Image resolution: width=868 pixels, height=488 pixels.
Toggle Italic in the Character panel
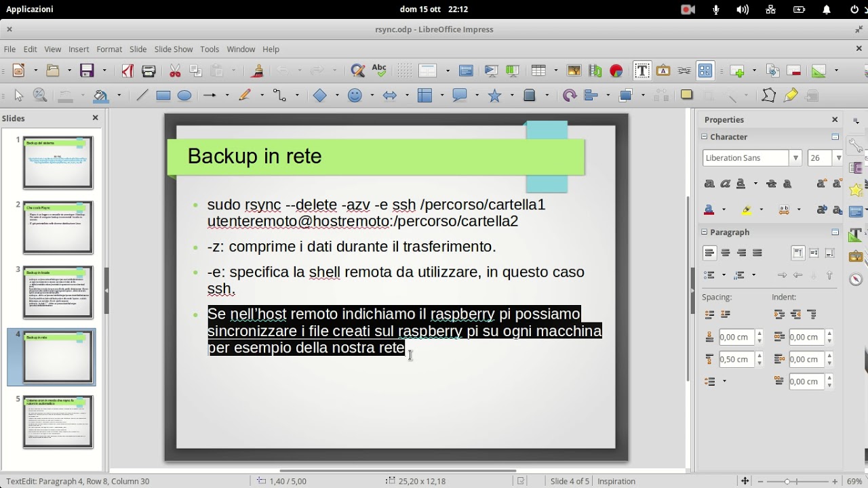[726, 184]
